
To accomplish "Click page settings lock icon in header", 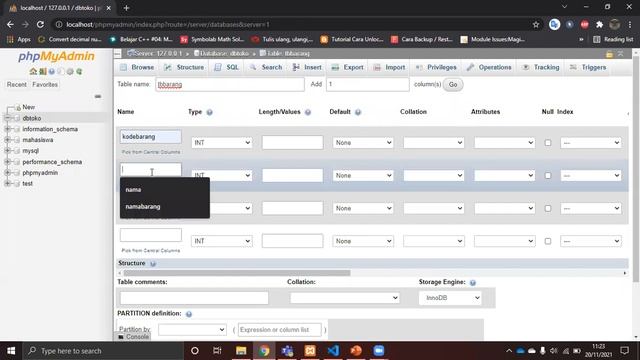I will (x=609, y=54).
